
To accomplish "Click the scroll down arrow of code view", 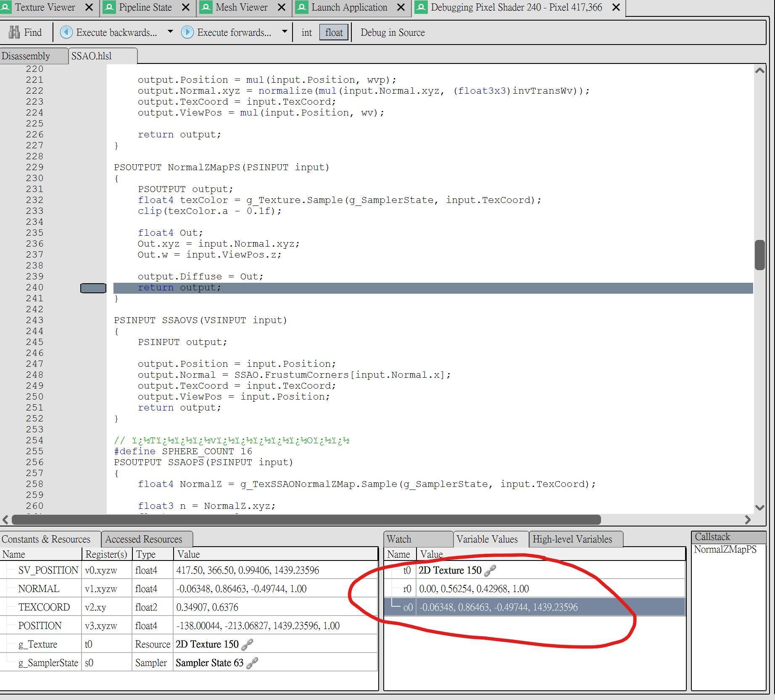I will (759, 507).
